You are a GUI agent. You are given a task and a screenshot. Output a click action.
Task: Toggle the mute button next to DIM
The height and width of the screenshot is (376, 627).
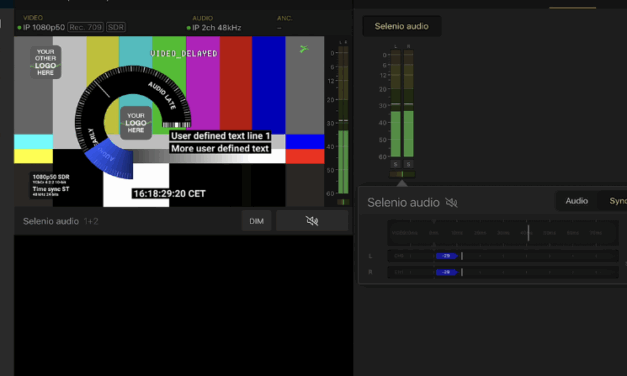click(312, 221)
